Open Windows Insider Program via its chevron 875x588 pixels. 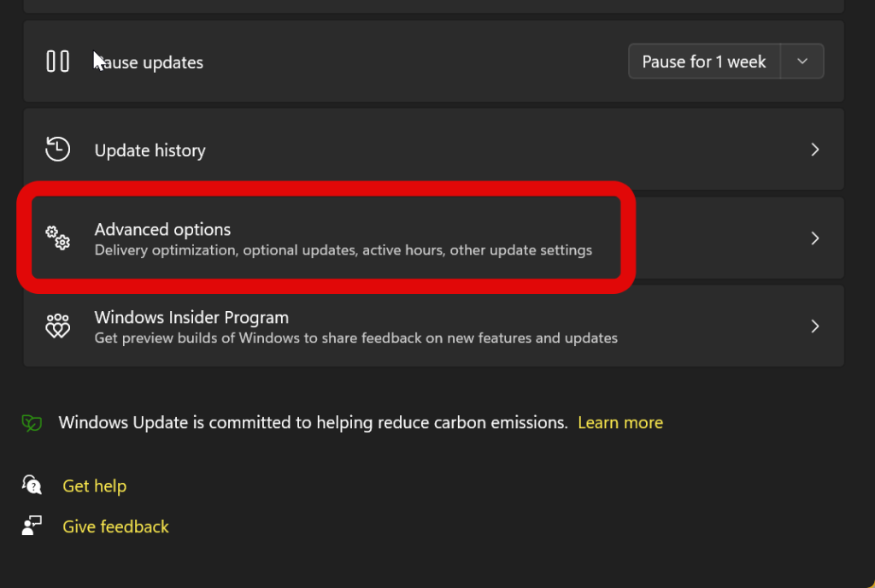814,326
